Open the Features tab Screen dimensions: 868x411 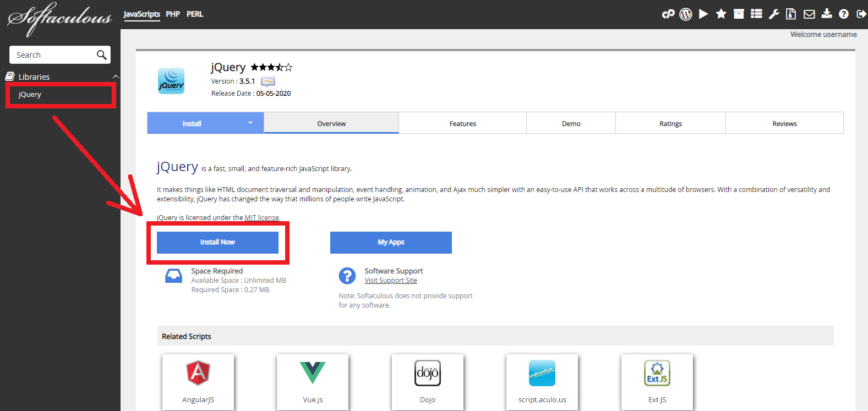tap(462, 123)
